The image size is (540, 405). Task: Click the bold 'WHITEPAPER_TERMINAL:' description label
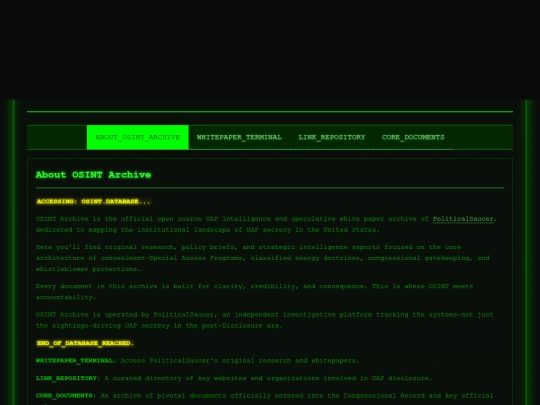(x=76, y=361)
